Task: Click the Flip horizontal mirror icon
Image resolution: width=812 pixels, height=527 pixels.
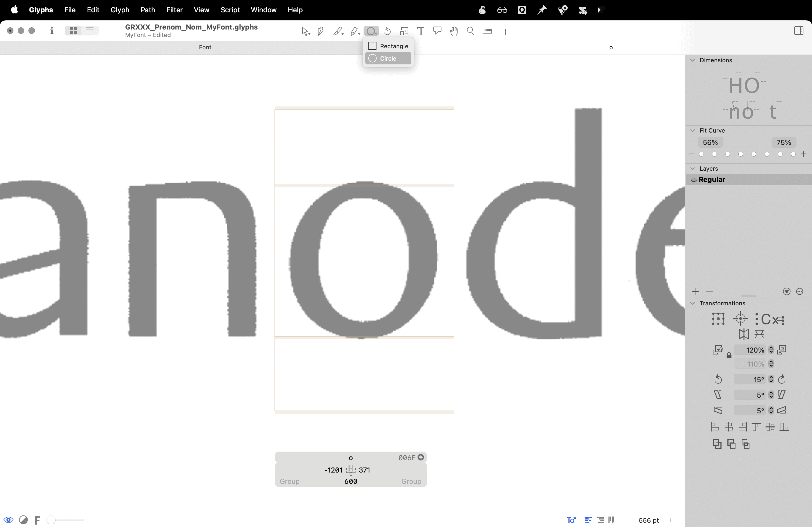Action: [744, 334]
